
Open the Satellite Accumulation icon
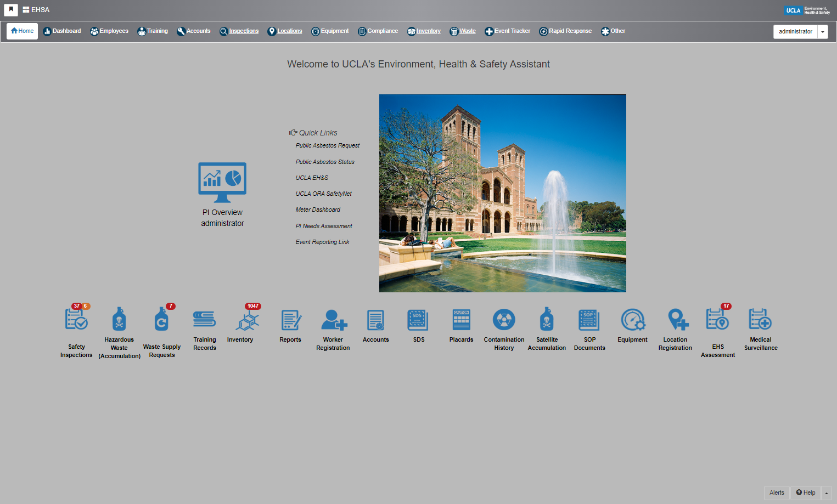(x=547, y=319)
